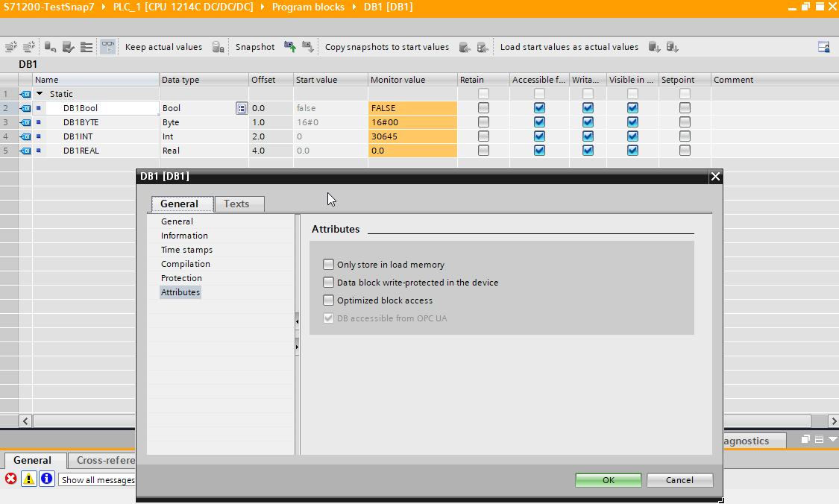Select Protection in the properties list
Image resolution: width=839 pixels, height=504 pixels.
[x=181, y=278]
